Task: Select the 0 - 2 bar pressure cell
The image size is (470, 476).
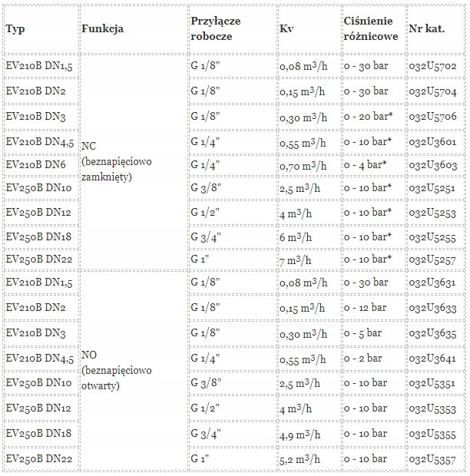Action: [x=363, y=358]
